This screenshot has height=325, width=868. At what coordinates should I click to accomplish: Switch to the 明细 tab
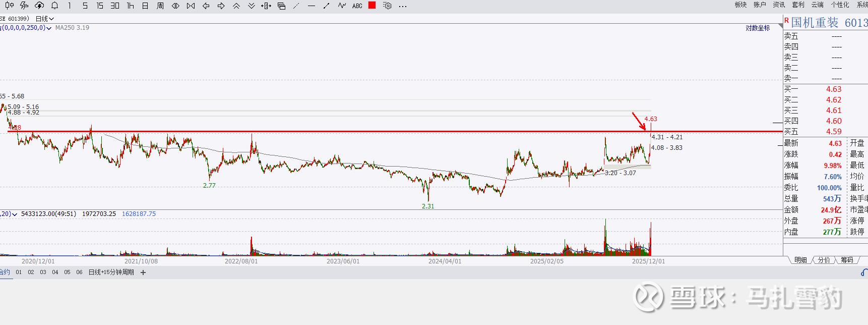pos(800,260)
